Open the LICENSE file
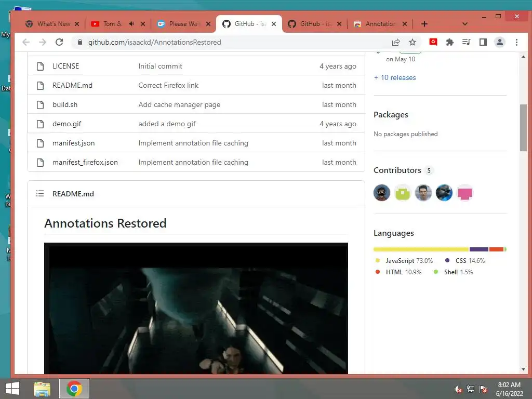Screen dimensions: 532x399 point(66,66)
